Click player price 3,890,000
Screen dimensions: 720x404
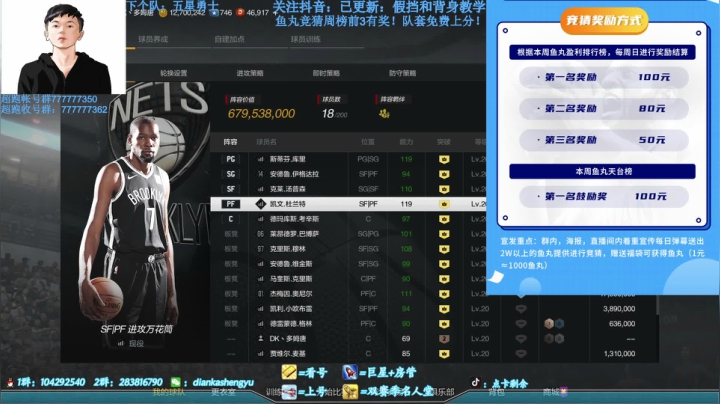619,309
